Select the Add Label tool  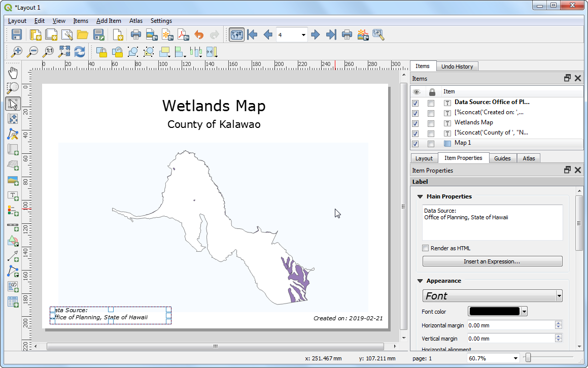(x=13, y=195)
